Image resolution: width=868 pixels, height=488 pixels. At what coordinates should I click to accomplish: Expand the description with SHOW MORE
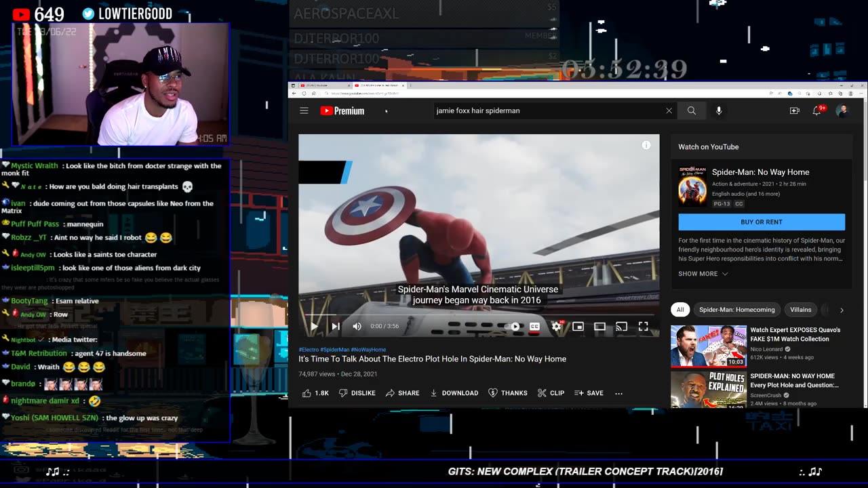click(703, 274)
